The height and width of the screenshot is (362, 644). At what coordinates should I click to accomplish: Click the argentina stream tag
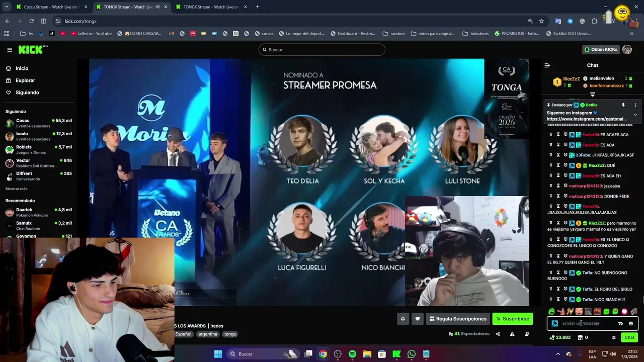click(x=208, y=334)
